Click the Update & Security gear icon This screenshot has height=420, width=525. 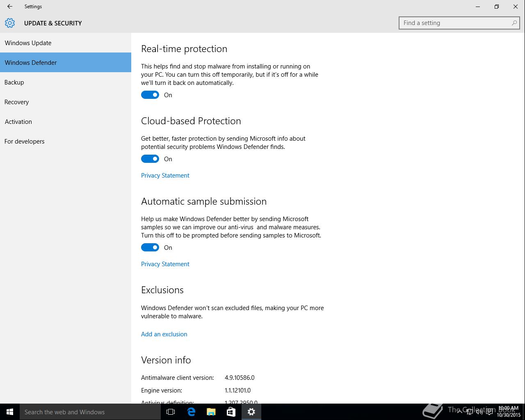pos(10,23)
